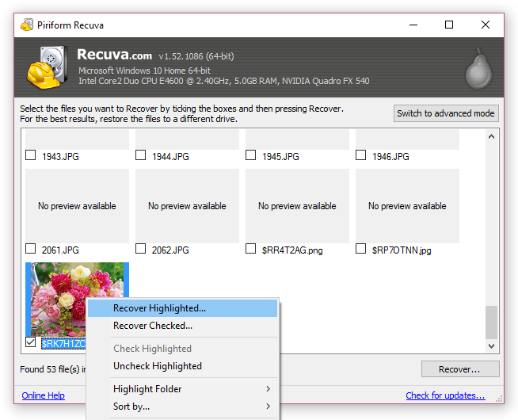
Task: Select the 2061.JPG preview placeholder
Action: (x=77, y=206)
